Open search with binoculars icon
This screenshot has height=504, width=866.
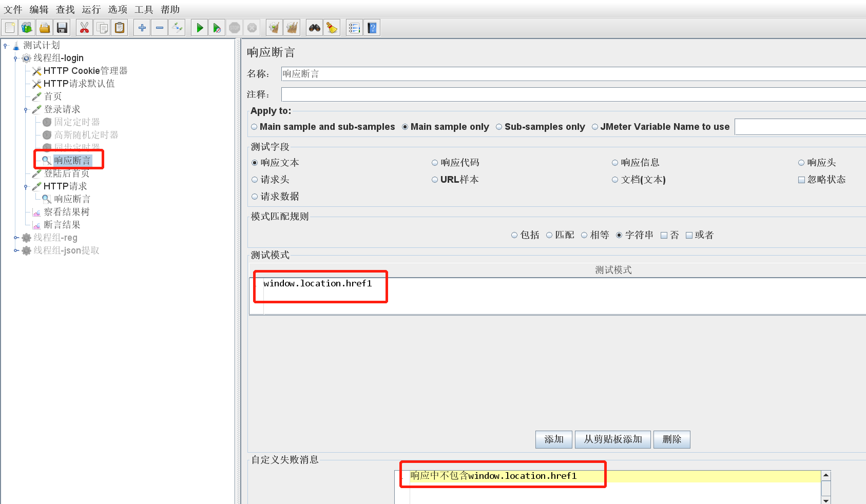pyautogui.click(x=315, y=28)
